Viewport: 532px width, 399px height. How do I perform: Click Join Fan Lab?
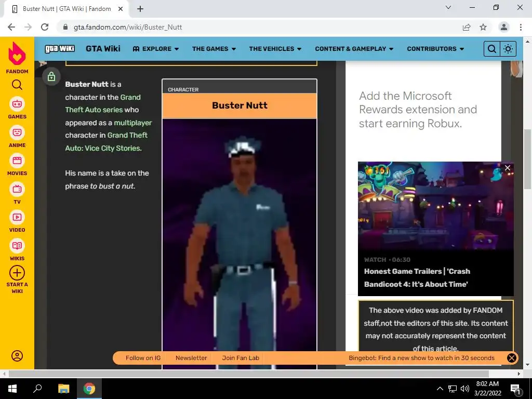pyautogui.click(x=241, y=357)
